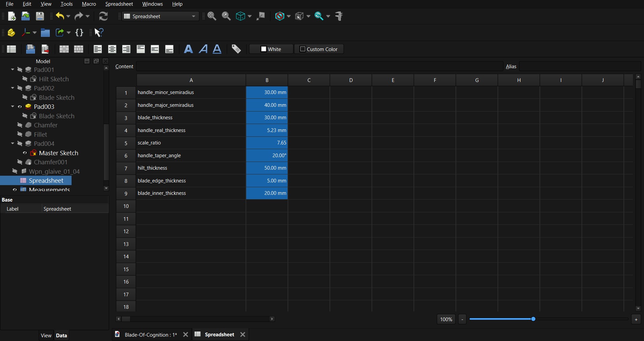Click the White foreground color button
644x341 pixels.
pyautogui.click(x=271, y=49)
